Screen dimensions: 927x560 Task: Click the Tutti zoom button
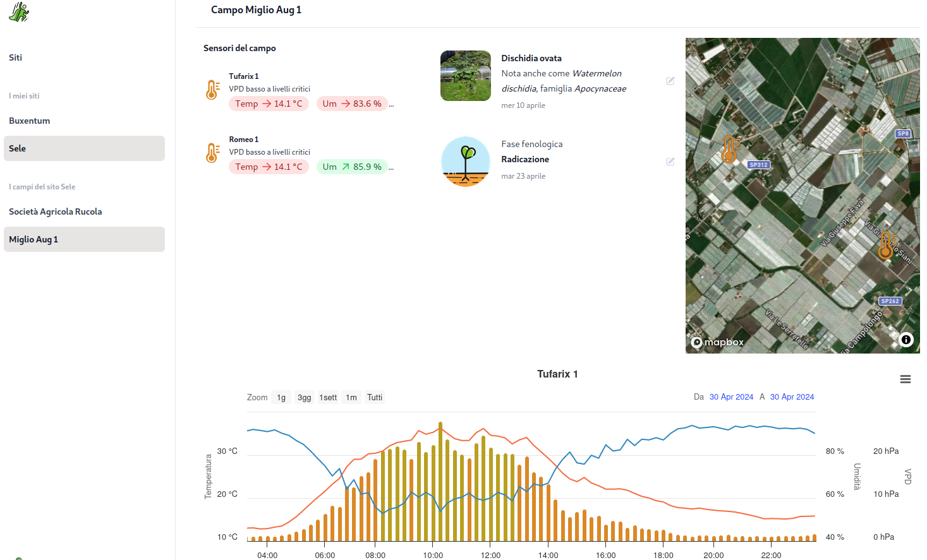(375, 398)
